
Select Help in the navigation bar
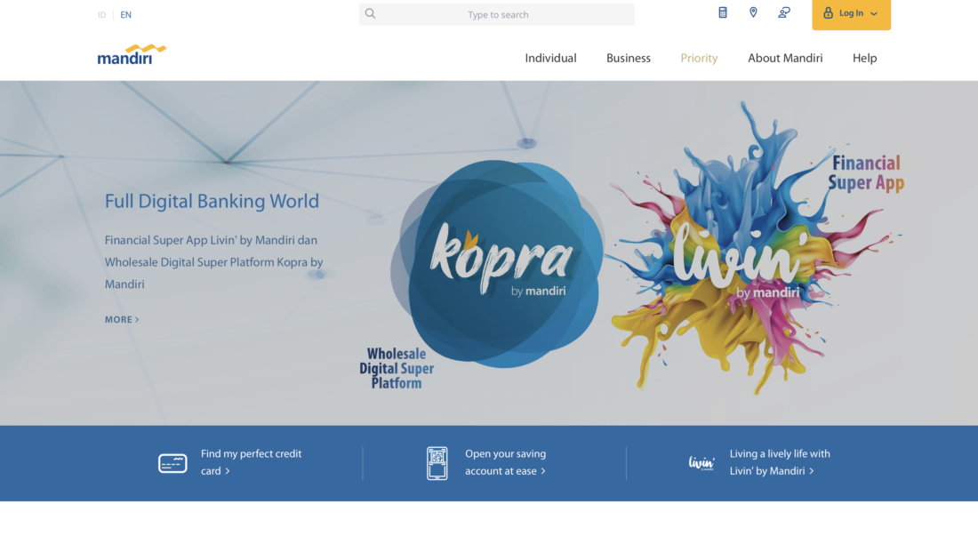[x=864, y=59]
